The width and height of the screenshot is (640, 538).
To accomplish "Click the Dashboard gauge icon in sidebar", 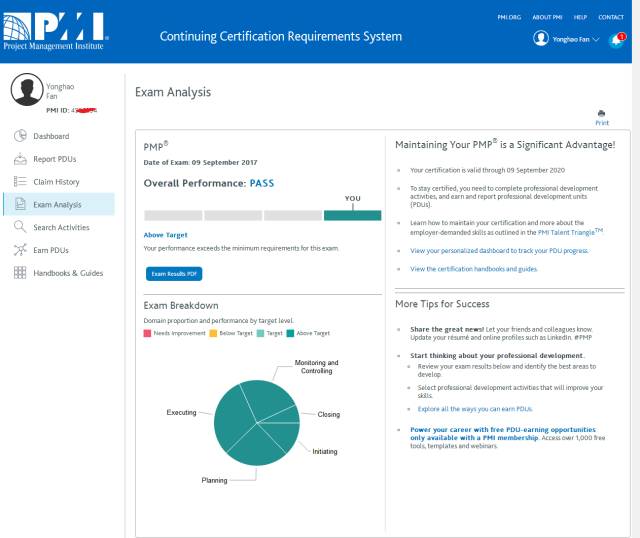I will coord(20,136).
